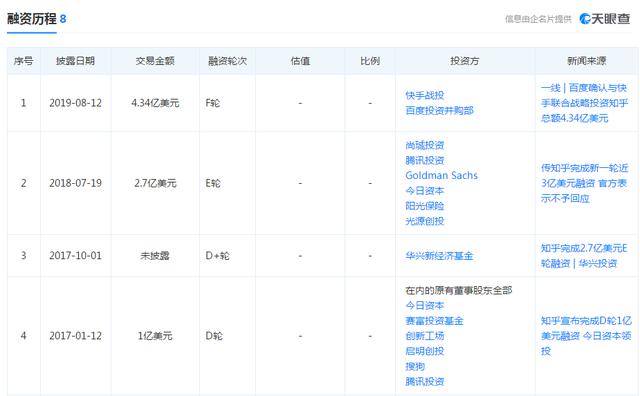Open the 百度投资并购部 investor link
Image resolution: width=640 pixels, height=396 pixels.
click(439, 110)
